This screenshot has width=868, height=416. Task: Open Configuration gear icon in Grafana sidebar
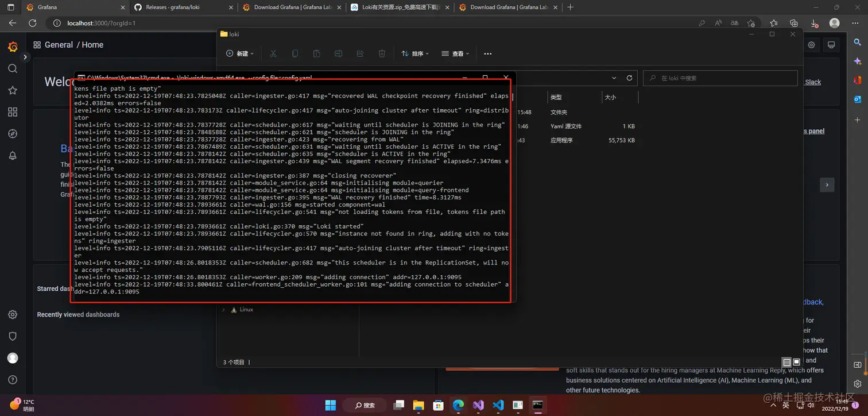click(13, 315)
